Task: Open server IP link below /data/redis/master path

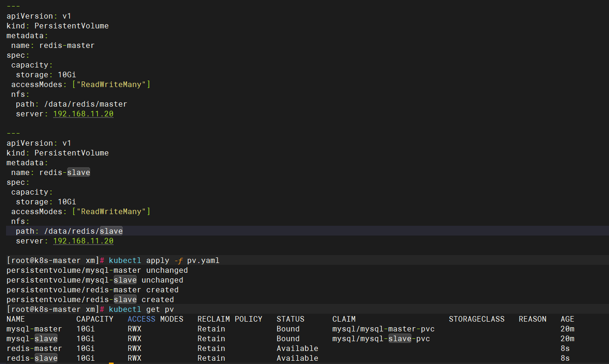Action: [x=83, y=114]
